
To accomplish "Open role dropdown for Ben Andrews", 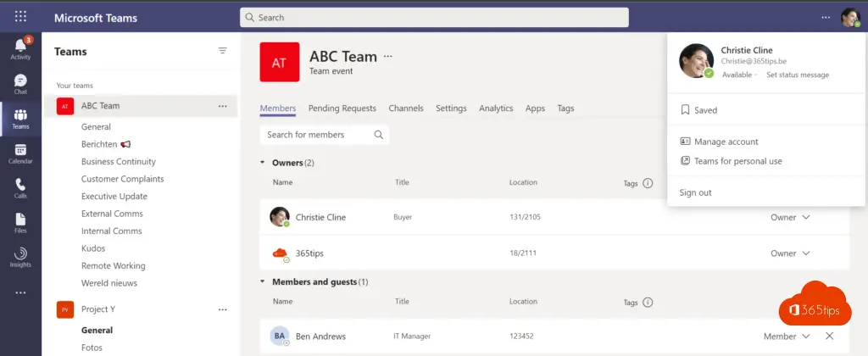I will pyautogui.click(x=787, y=337).
